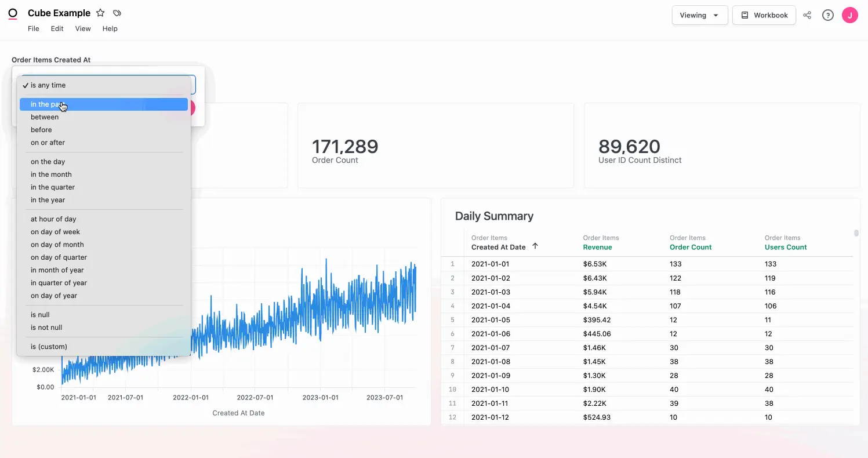This screenshot has height=458, width=868.
Task: Toggle sort arrow on Created At Date
Action: (535, 246)
